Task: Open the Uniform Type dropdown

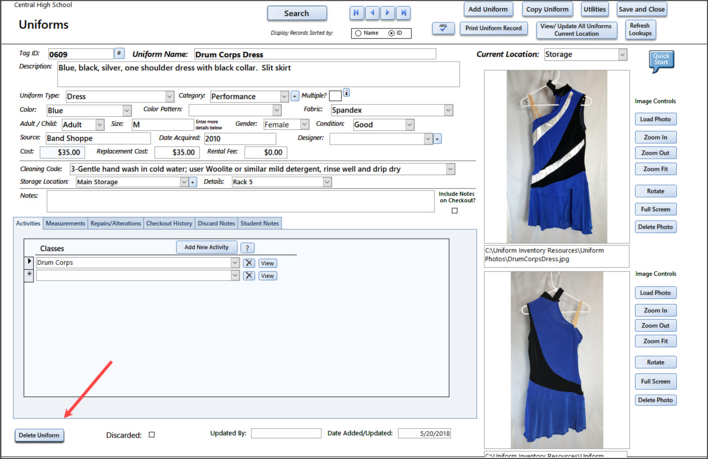Action: [169, 96]
